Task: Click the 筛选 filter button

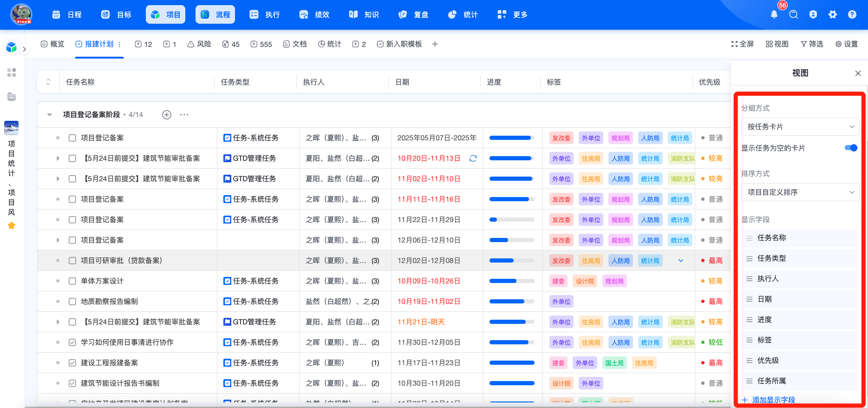Action: click(x=812, y=44)
